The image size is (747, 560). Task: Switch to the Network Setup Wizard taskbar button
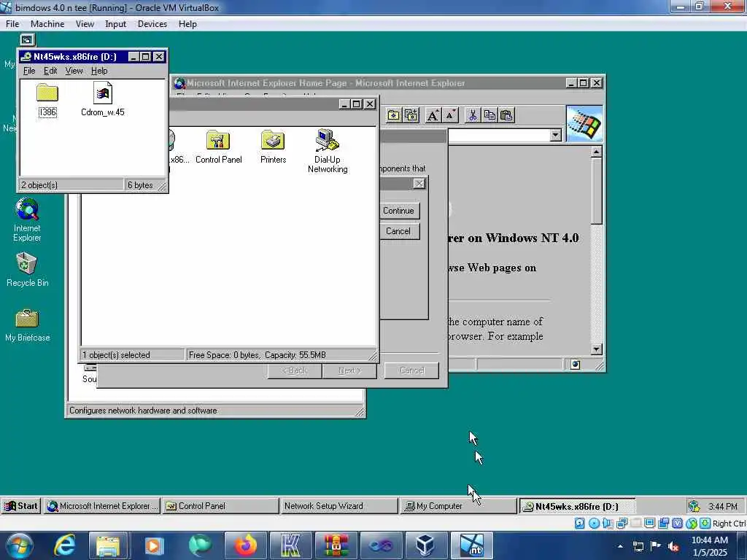[338, 506]
